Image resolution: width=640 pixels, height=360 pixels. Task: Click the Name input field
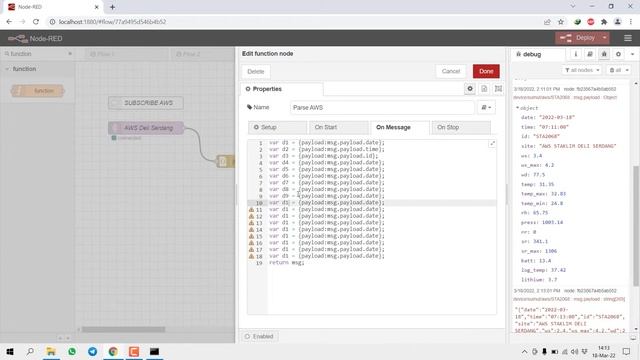click(x=382, y=107)
